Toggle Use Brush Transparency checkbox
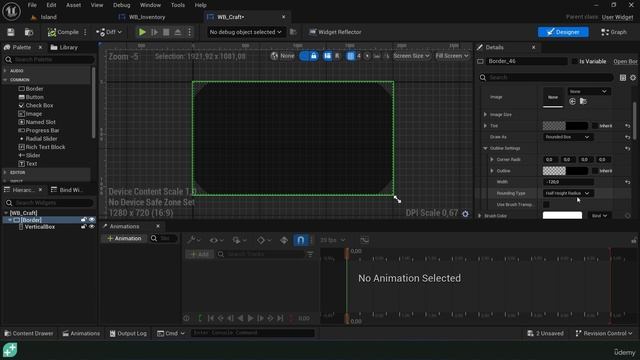Viewport: 640px width, 360px height. [546, 204]
